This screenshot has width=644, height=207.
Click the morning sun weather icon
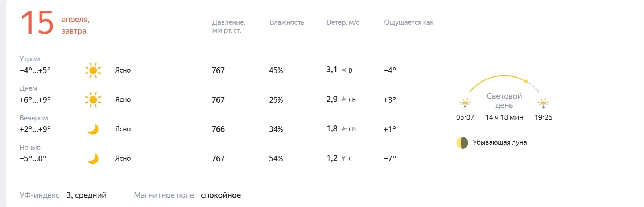tap(93, 70)
